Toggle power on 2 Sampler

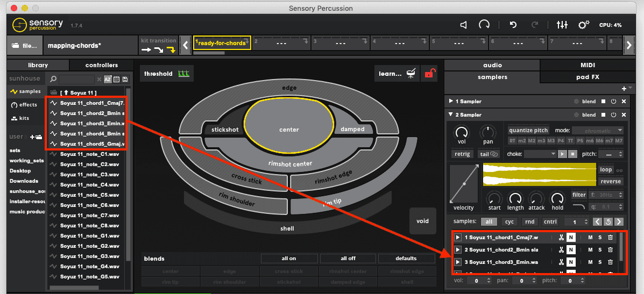[x=613, y=114]
